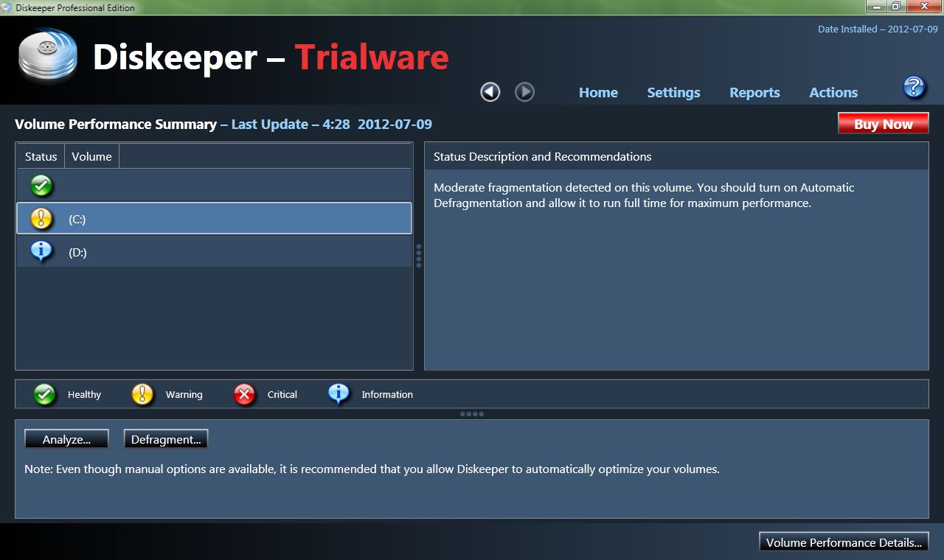Open the Home menu
The width and height of the screenshot is (944, 560).
tap(598, 92)
